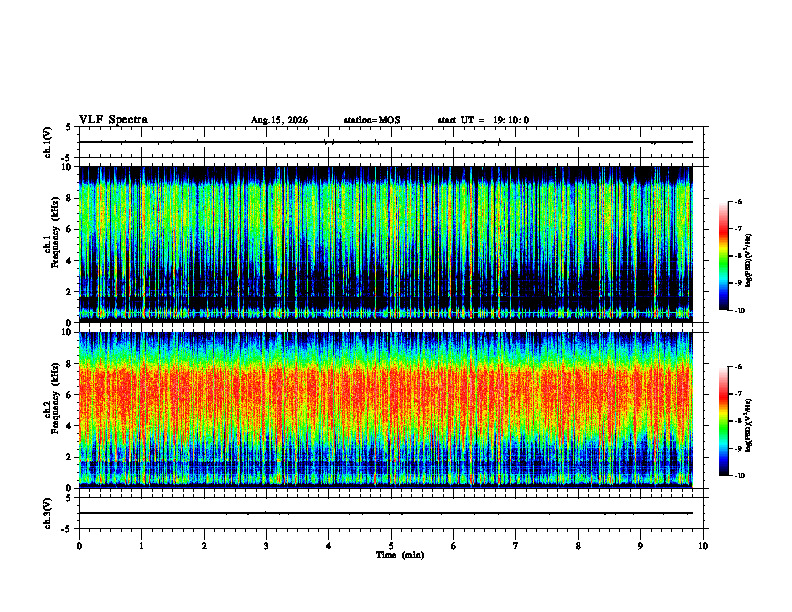Viewport: 792px width, 612px height.
Task: Click the ch.3 voltage waveform trace
Action: click(386, 513)
